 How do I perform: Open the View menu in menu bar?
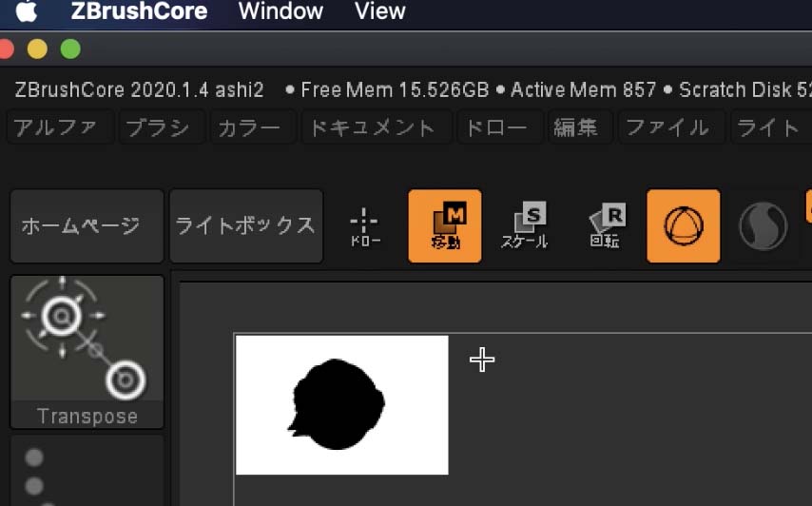pyautogui.click(x=380, y=11)
